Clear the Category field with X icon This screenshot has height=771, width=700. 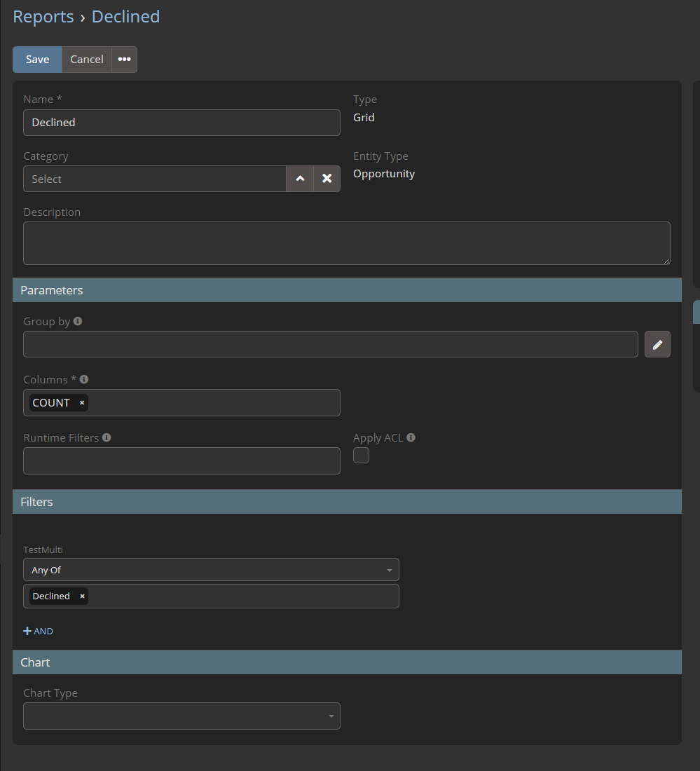point(327,179)
